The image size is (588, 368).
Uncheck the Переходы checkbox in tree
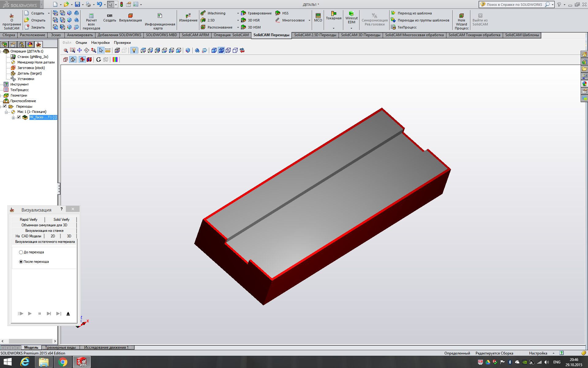click(5, 106)
